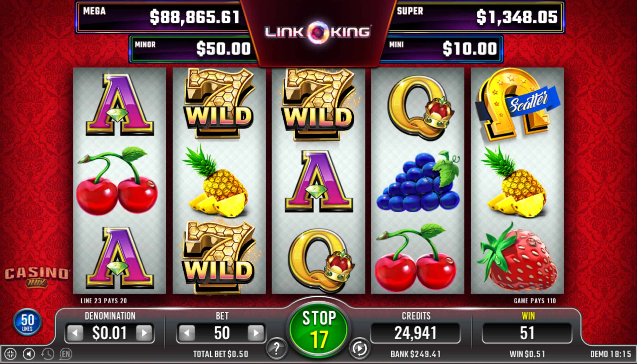Open the help question mark button
637x364 pixels.
pos(276,348)
